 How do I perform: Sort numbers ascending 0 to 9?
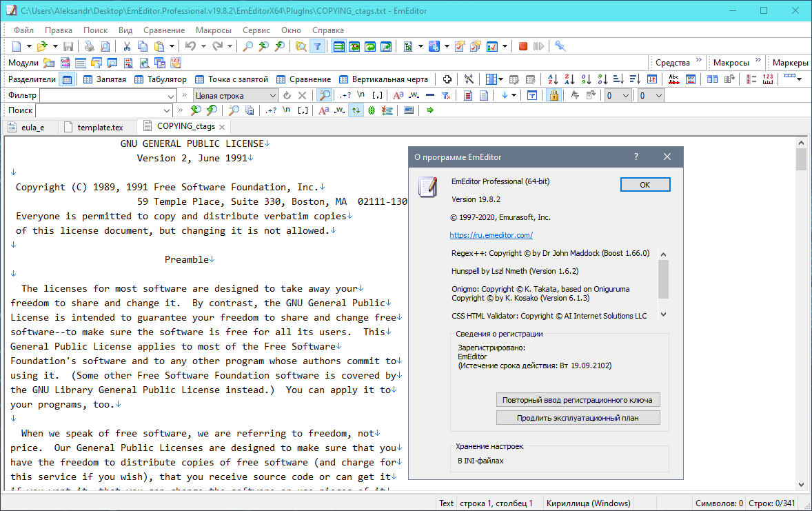click(x=586, y=79)
